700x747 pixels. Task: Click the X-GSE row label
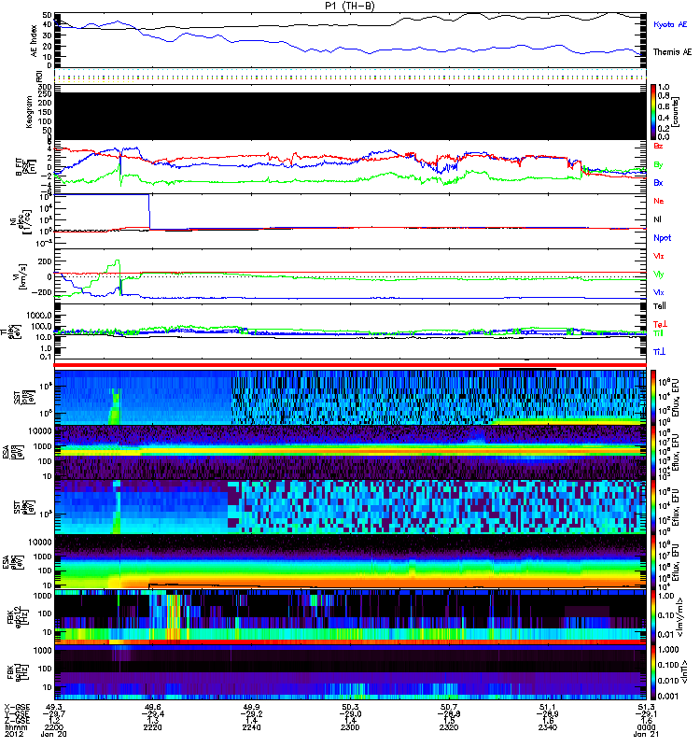click(x=17, y=707)
